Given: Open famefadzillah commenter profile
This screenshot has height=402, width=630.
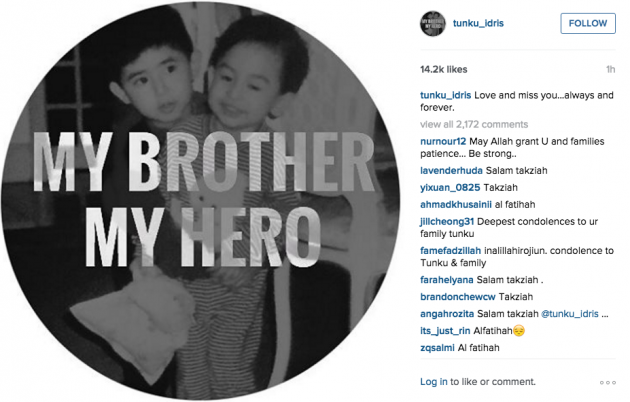Looking at the screenshot, I should 450,251.
